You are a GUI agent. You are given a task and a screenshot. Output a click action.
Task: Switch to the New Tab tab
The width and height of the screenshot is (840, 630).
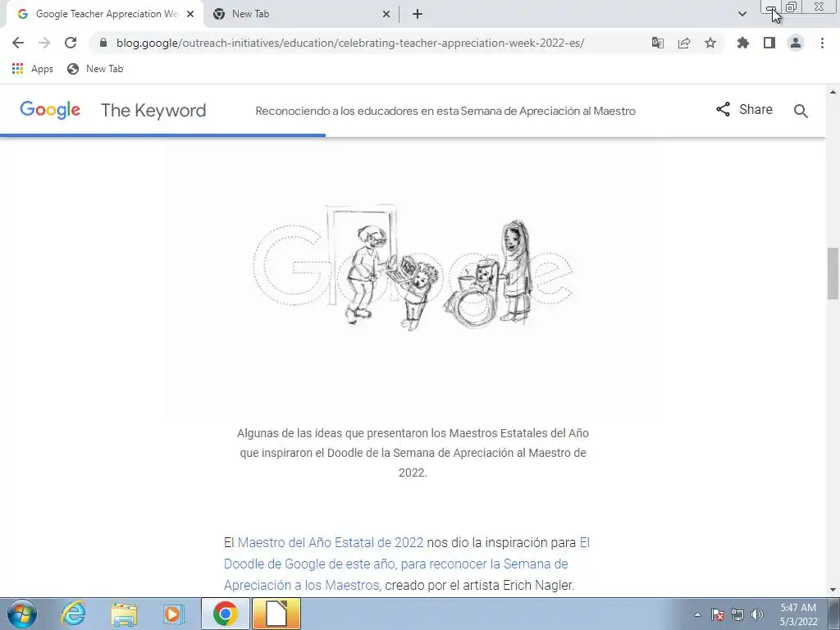pyautogui.click(x=300, y=14)
